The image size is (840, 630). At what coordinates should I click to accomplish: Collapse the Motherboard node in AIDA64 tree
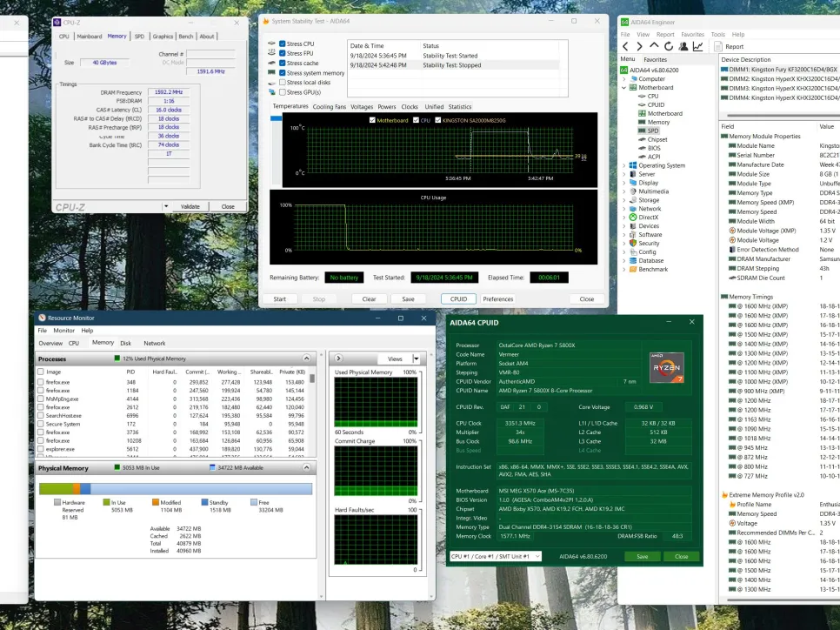point(624,87)
